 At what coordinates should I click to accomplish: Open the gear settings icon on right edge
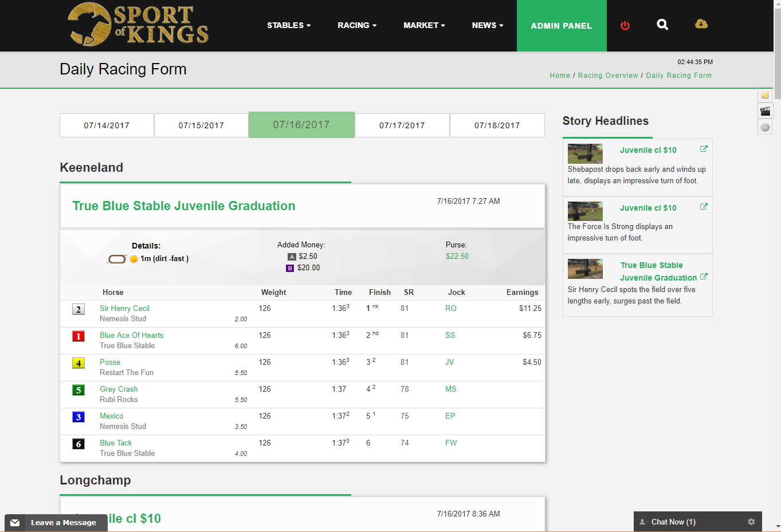[765, 127]
